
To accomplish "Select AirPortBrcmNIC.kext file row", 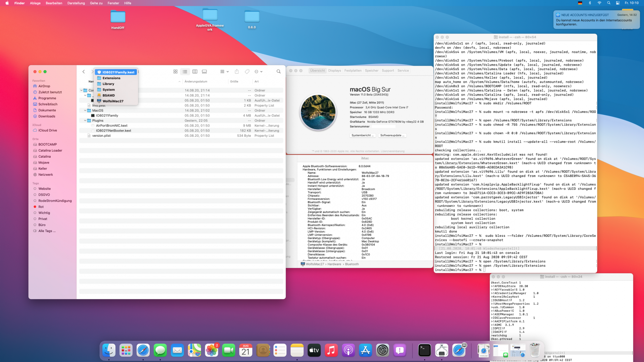I will (112, 125).
